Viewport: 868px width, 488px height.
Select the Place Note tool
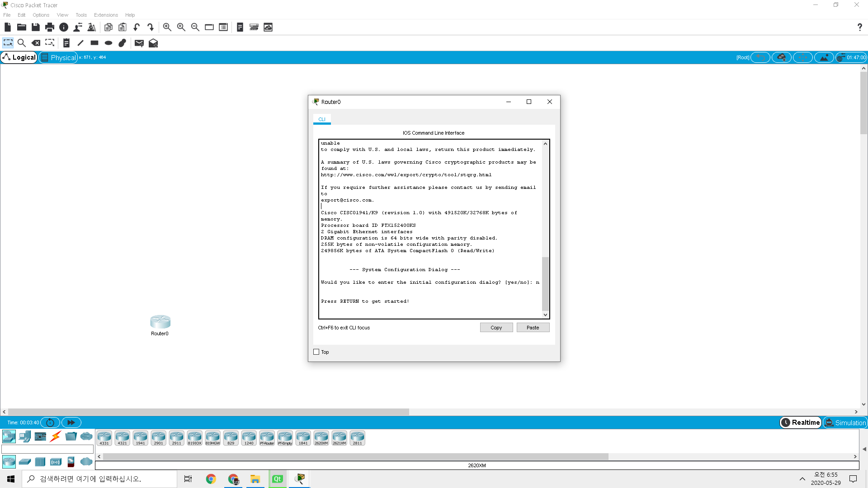click(66, 43)
